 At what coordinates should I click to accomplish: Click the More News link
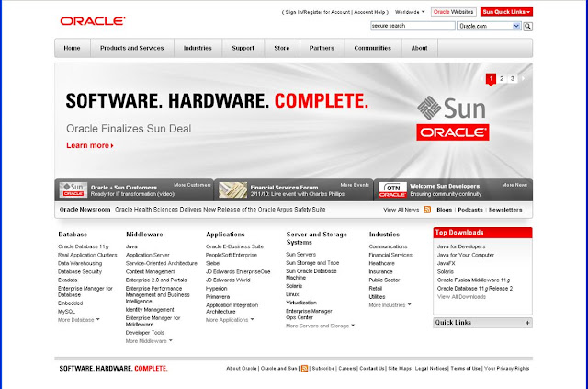514,185
